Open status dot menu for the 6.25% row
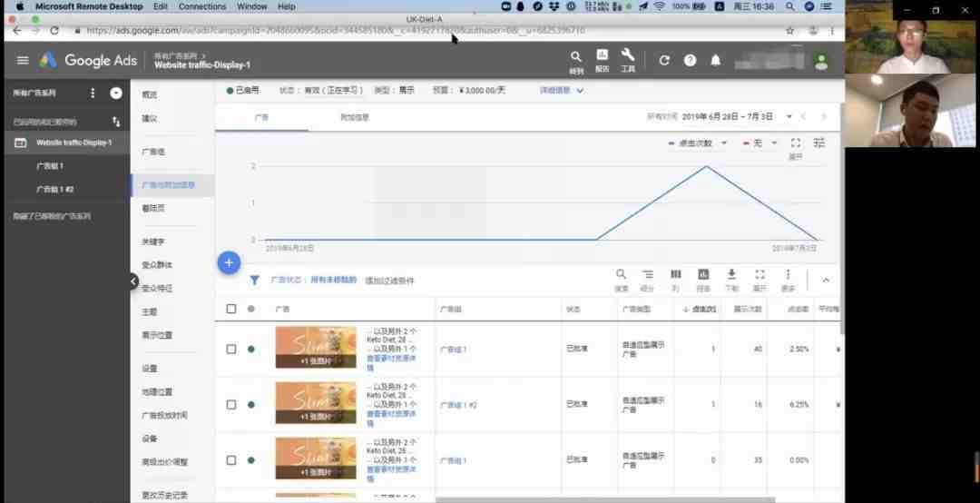Image resolution: width=980 pixels, height=503 pixels. tap(251, 405)
